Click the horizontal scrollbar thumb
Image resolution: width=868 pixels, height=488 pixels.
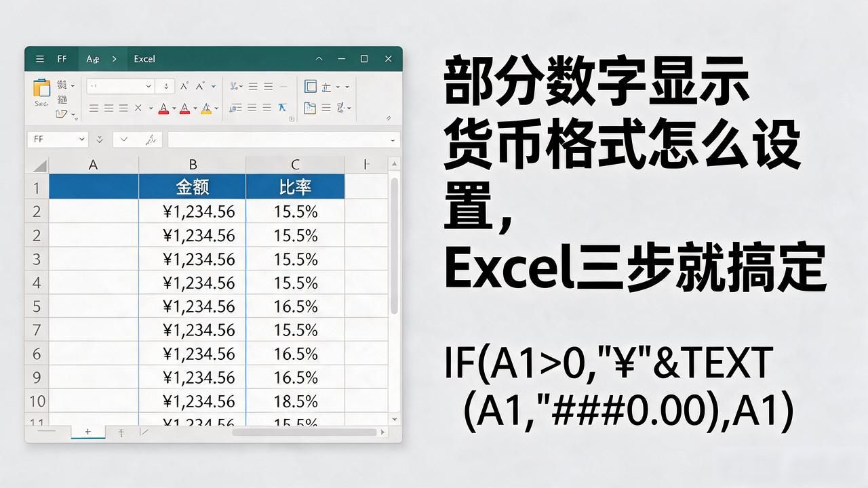(x=304, y=432)
